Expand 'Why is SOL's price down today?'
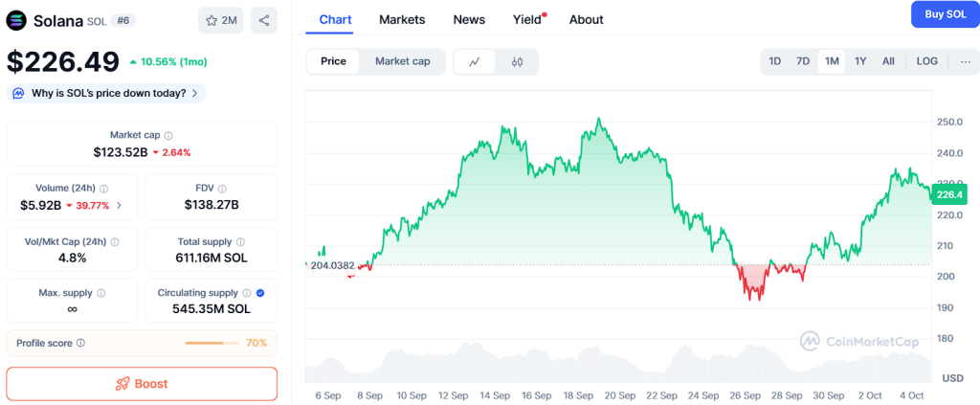Screen dimensions: 980x405 click(x=106, y=93)
